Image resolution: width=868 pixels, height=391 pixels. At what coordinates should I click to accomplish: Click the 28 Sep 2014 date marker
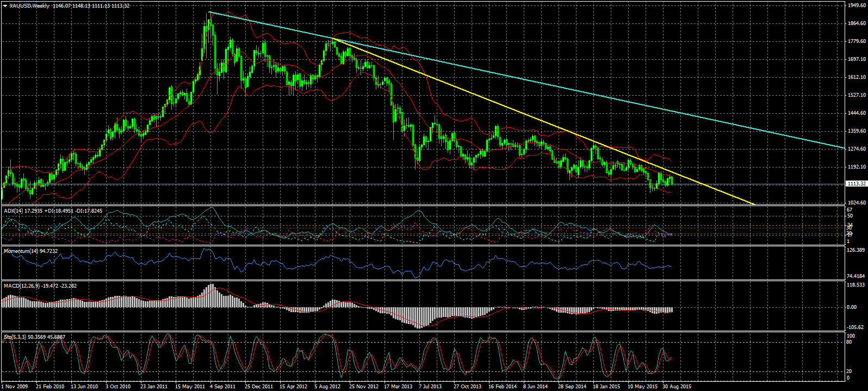(x=572, y=387)
